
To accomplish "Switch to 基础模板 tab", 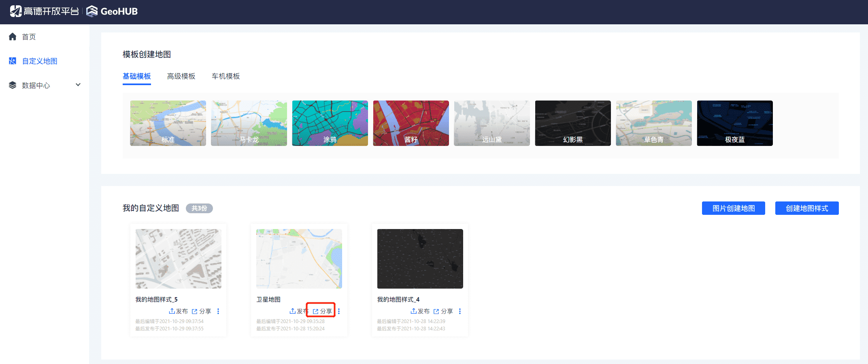I will [137, 76].
